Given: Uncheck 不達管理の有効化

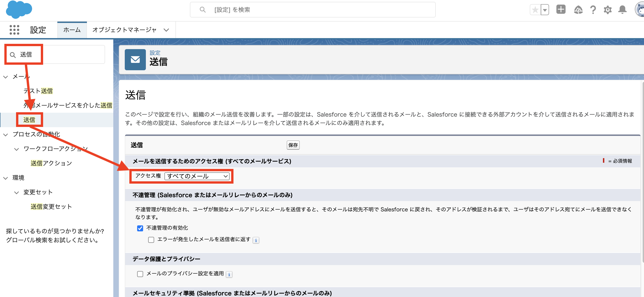Looking at the screenshot, I should (x=140, y=228).
